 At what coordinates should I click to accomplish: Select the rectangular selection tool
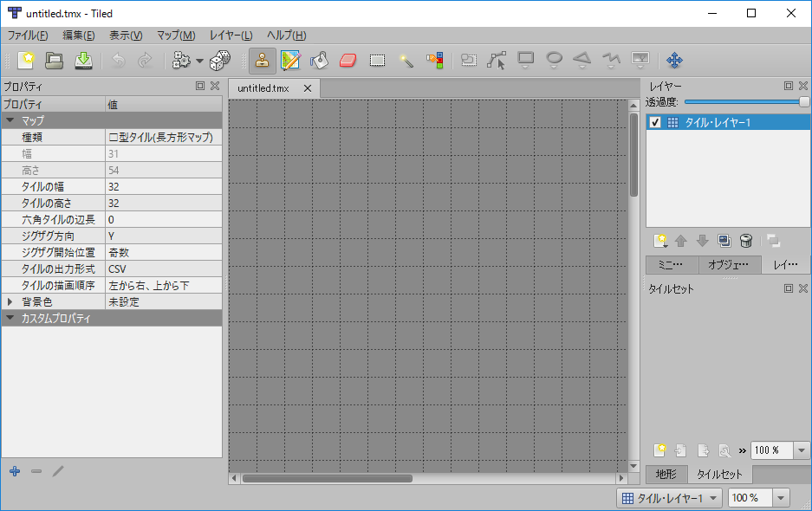point(376,61)
